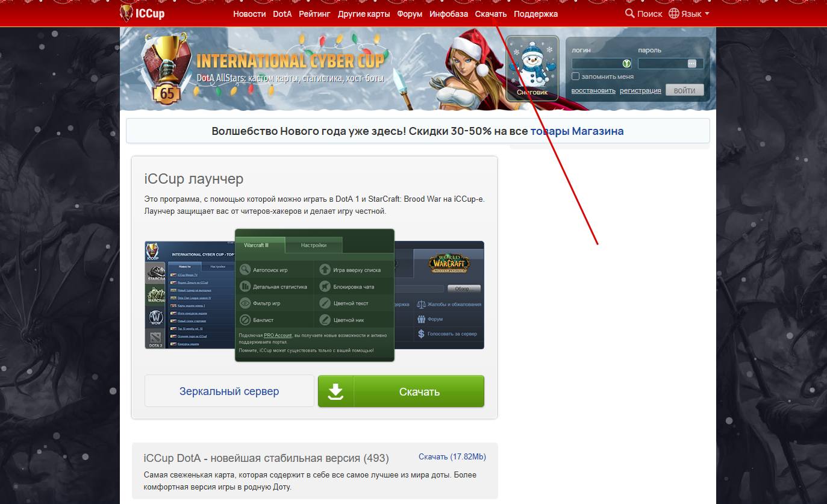Open the Рейтинг menu item
Viewport: 827px width, 504px height.
314,14
